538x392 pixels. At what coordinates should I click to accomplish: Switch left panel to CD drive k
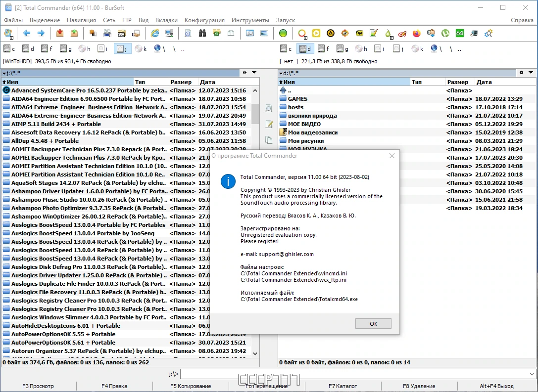pos(141,49)
